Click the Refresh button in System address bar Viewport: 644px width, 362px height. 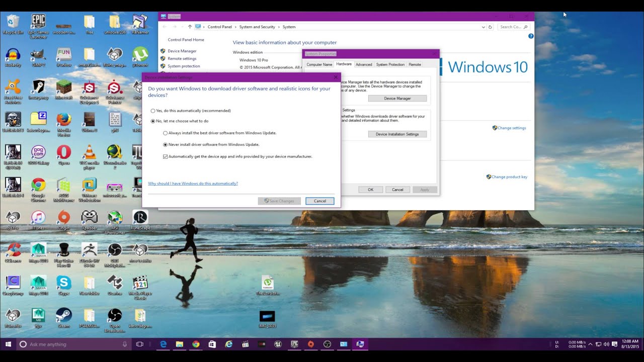point(490,27)
